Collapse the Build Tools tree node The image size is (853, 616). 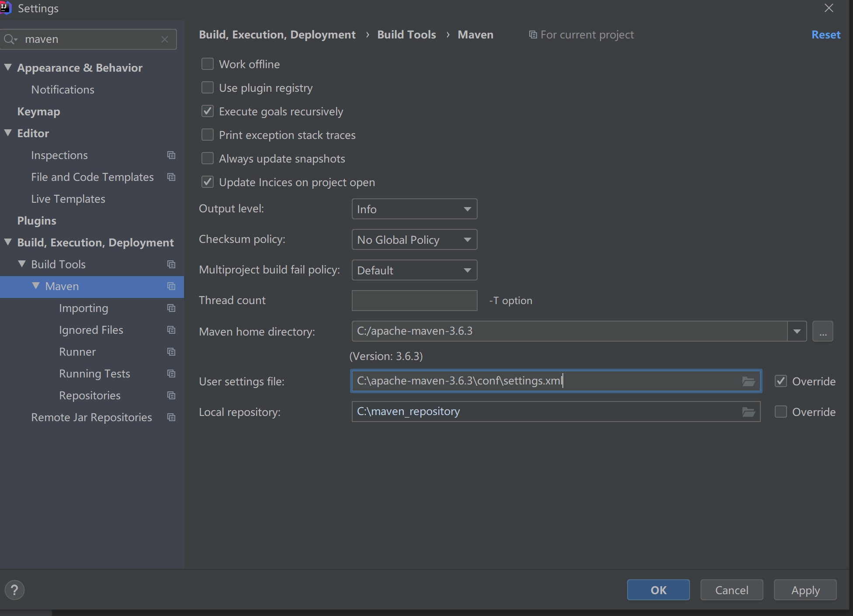pos(22,264)
